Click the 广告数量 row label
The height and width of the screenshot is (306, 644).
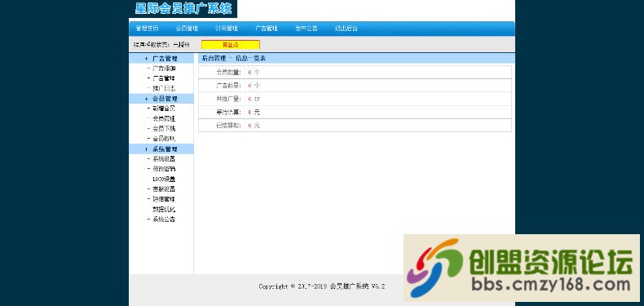228,86
